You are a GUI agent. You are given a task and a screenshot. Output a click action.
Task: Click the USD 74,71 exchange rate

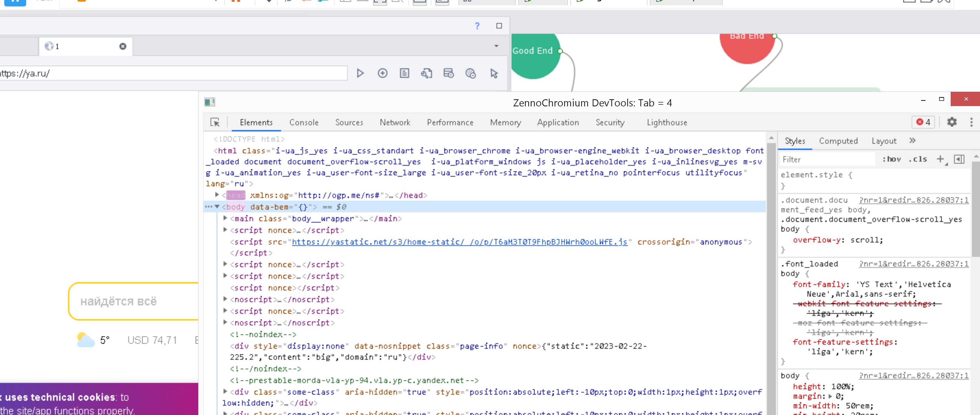point(152,340)
